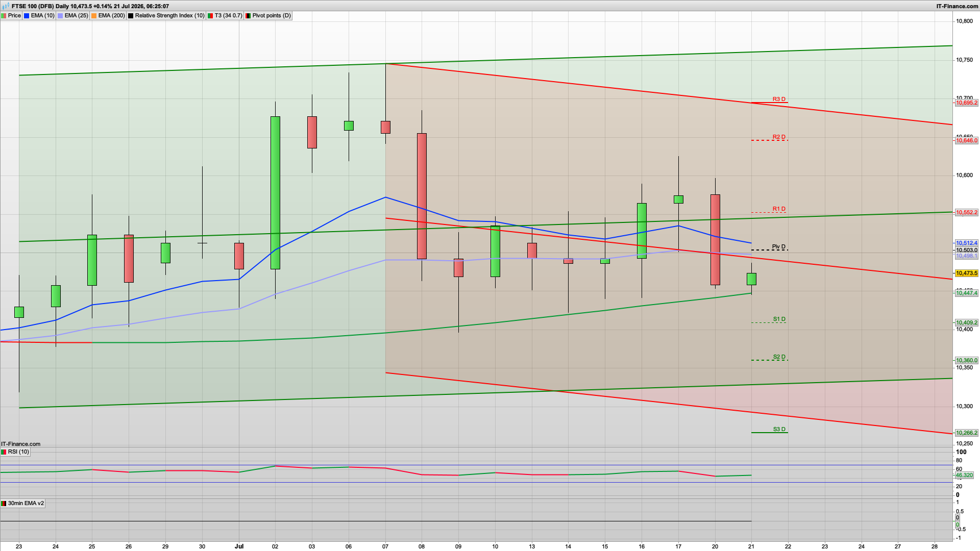
Task: Click the Pivot points (D) indicator label
Action: tap(272, 16)
